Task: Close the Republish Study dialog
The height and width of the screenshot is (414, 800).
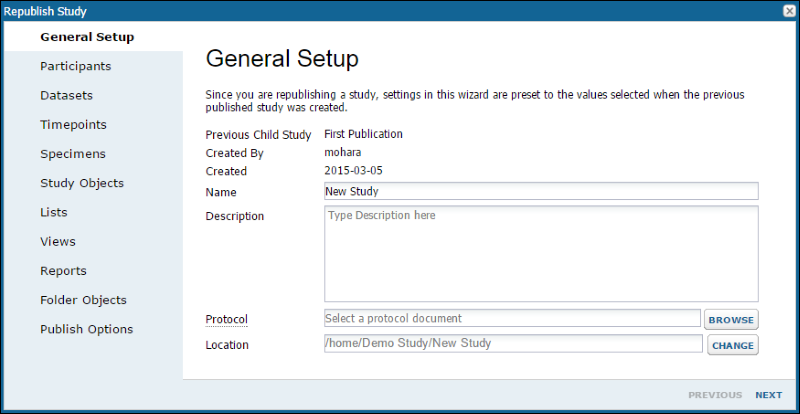Action: click(789, 11)
